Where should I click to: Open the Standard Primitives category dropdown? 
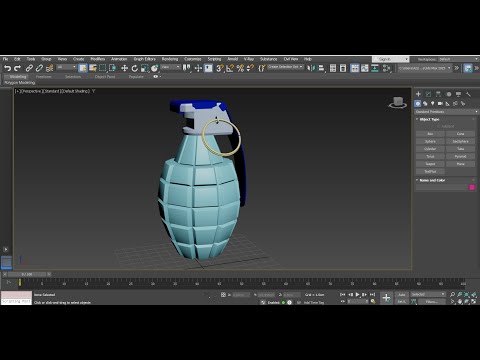[x=446, y=112]
